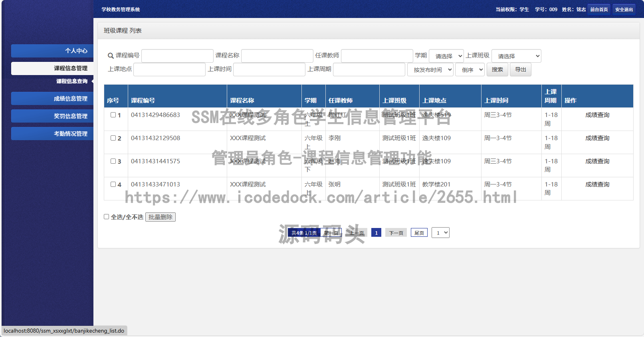Viewport: 644px width, 337px height.
Task: Open 成绩信息管理 menu
Action: tap(52, 99)
